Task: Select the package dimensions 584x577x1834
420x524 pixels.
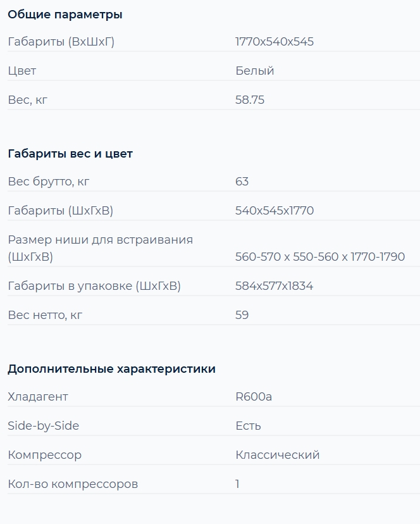Action: point(275,286)
